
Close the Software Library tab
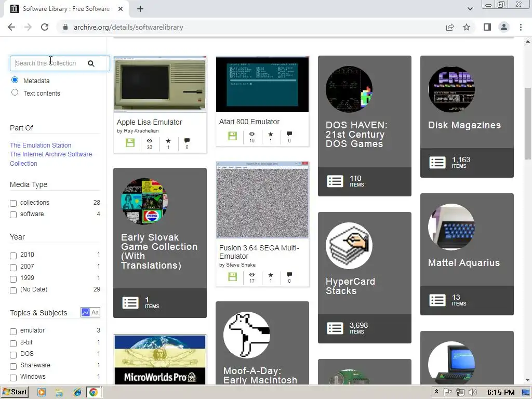tap(121, 9)
